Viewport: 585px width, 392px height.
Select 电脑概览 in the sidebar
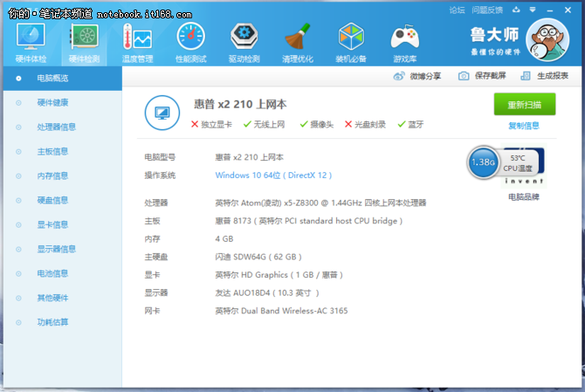[x=63, y=79]
